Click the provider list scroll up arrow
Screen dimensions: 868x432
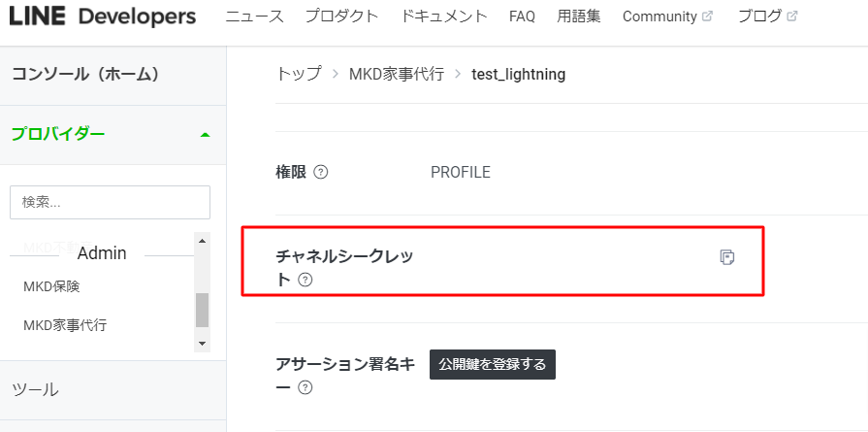click(x=202, y=241)
